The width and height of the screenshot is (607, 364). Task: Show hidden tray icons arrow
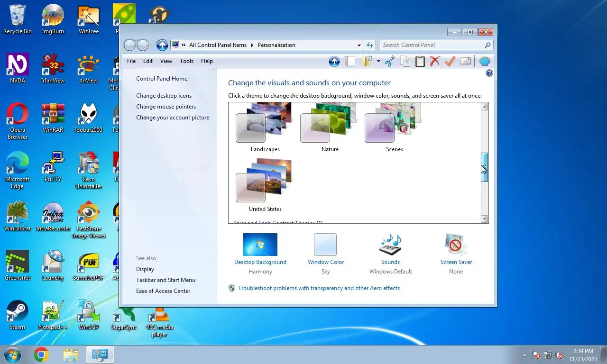coord(524,355)
